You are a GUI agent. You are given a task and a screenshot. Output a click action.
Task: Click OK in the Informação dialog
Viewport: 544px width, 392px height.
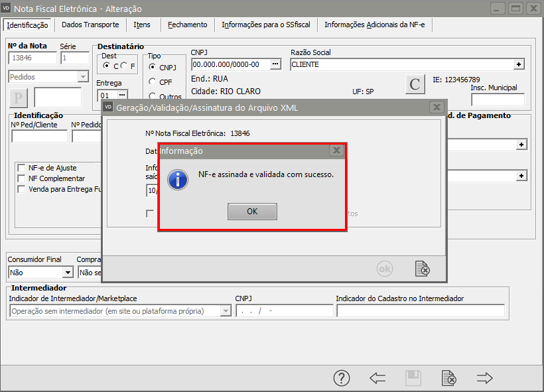click(x=252, y=212)
